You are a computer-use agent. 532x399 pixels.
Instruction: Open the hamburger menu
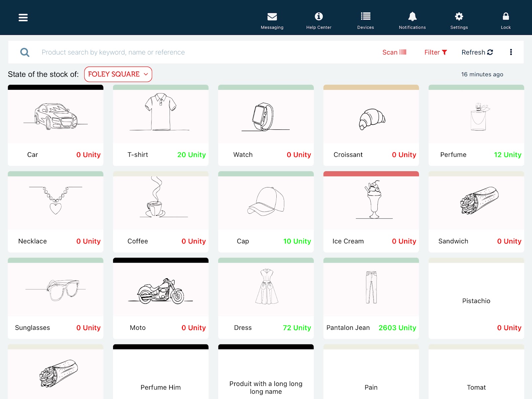click(23, 17)
